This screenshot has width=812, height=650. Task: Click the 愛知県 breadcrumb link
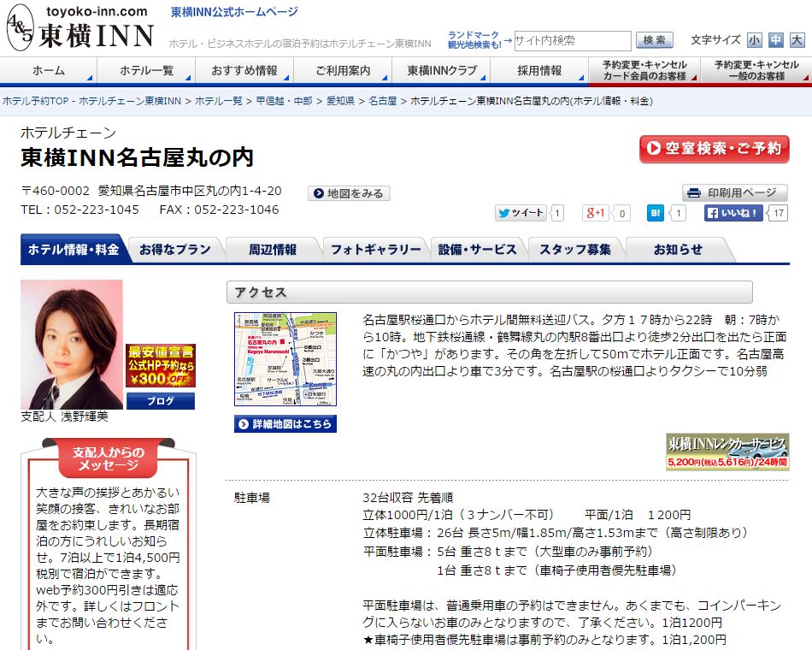coord(341,101)
